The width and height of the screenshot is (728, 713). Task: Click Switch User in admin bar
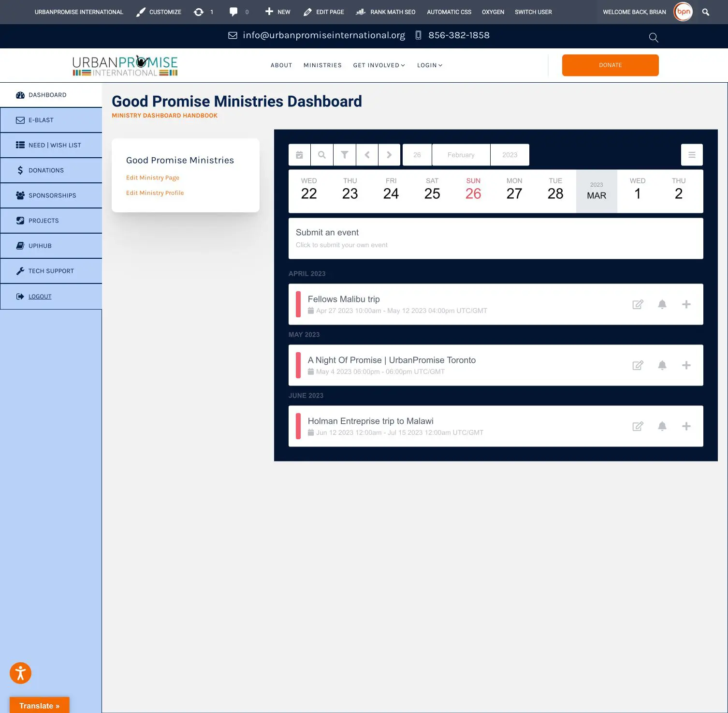click(x=533, y=12)
